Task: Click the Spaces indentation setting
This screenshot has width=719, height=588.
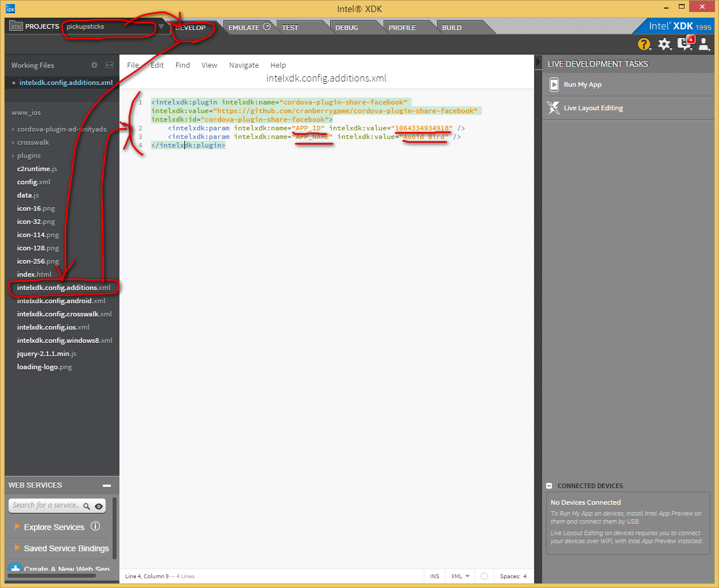Action: point(513,576)
